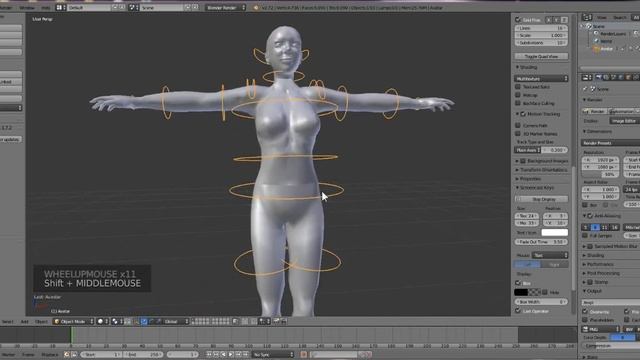Viewport: 640px width, 360px height.
Task: Open the white Text Color swatch
Action: point(554,232)
